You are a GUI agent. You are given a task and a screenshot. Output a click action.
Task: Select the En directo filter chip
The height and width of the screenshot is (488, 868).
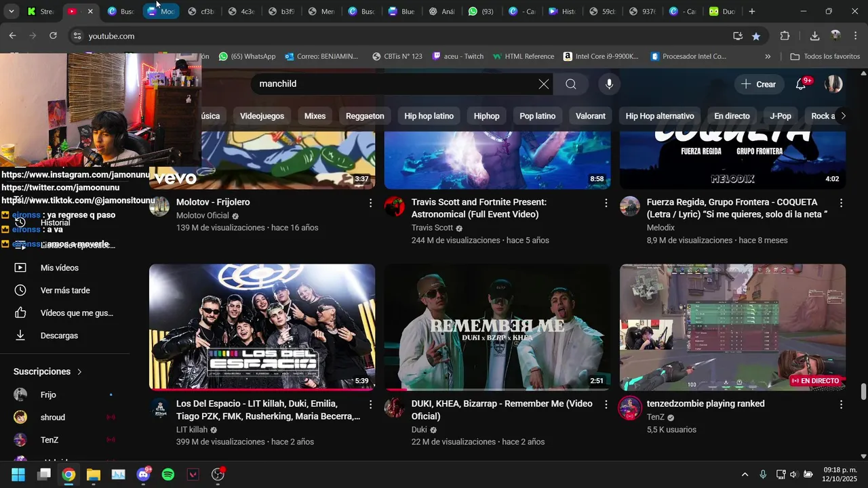tap(732, 116)
